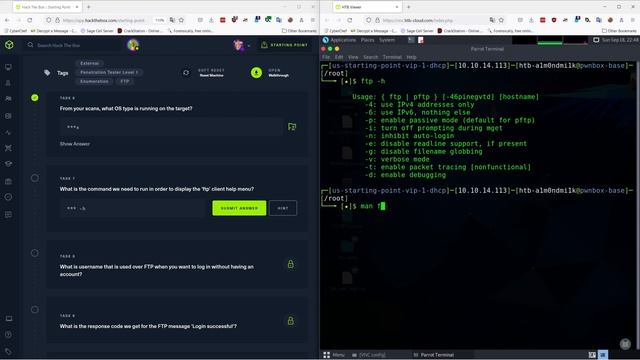Click the Sun Sep 18 clock in Parrot panel
The width and height of the screenshot is (640, 360).
(x=620, y=40)
